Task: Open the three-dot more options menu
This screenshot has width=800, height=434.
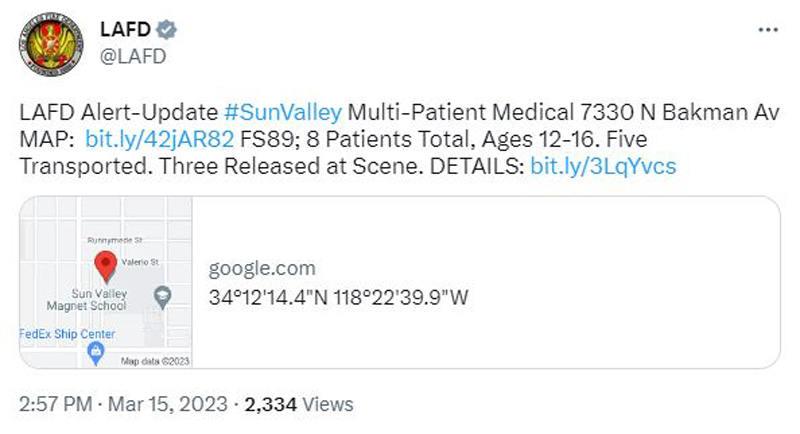Action: click(x=768, y=30)
